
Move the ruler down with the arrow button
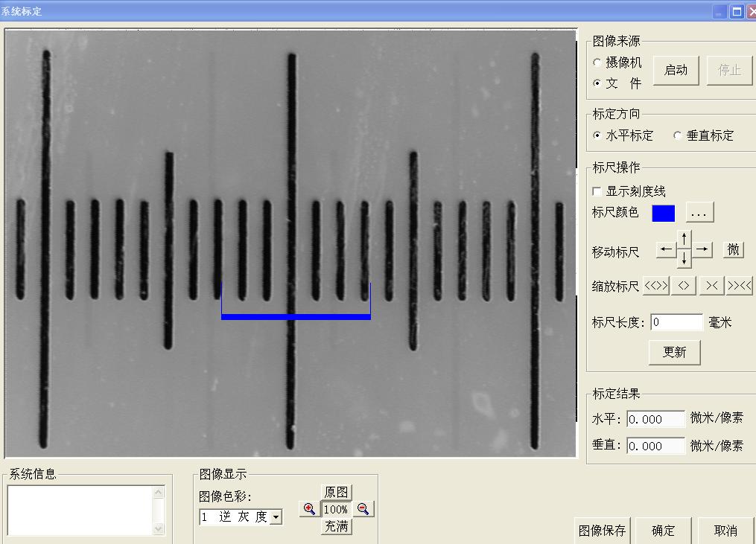684,260
